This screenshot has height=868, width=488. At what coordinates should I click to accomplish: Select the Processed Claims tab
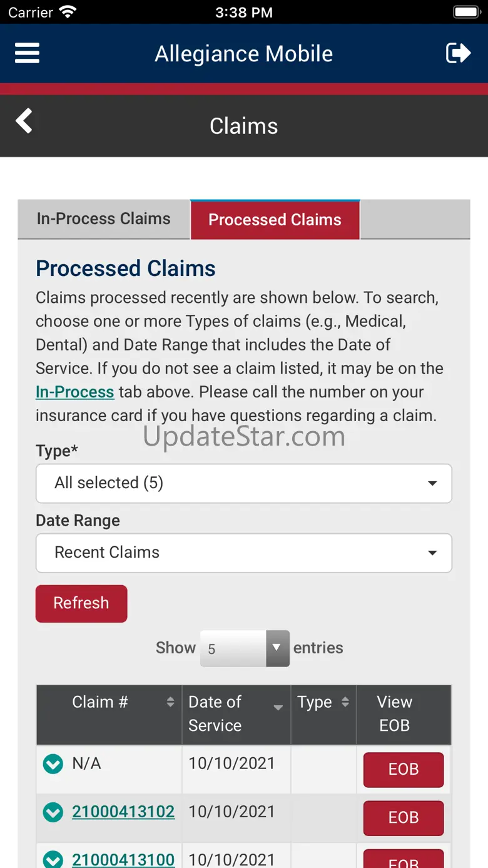pyautogui.click(x=275, y=220)
